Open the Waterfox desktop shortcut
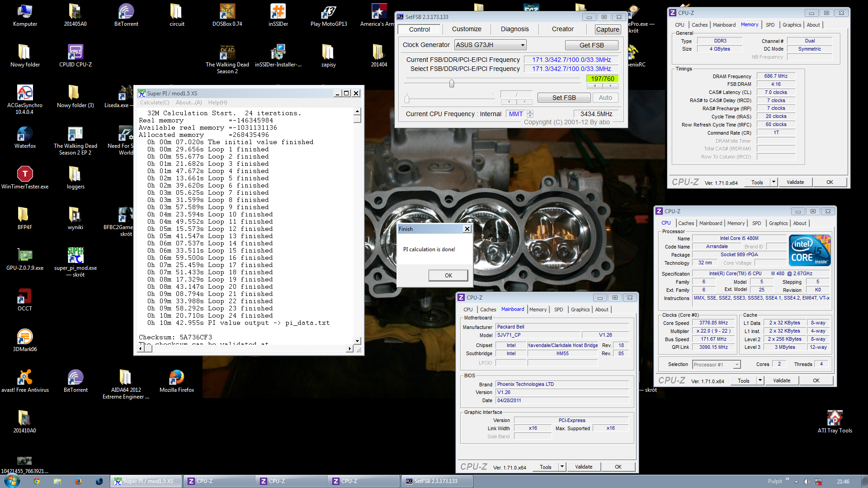The height and width of the screenshot is (488, 868). pos(25,137)
